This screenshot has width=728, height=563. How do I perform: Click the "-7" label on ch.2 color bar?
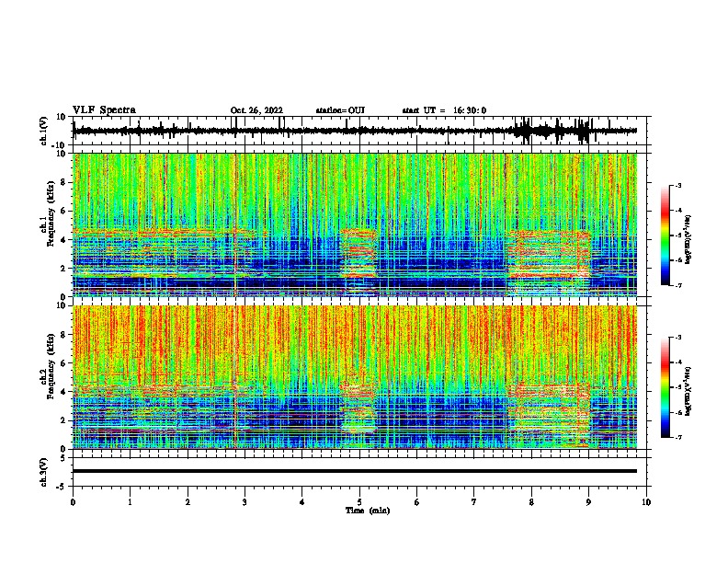click(677, 438)
